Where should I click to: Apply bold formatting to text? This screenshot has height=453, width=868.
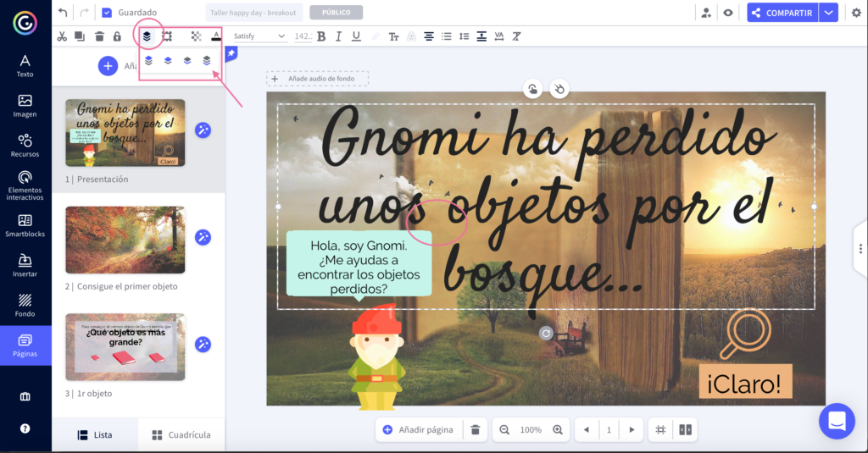click(x=321, y=36)
